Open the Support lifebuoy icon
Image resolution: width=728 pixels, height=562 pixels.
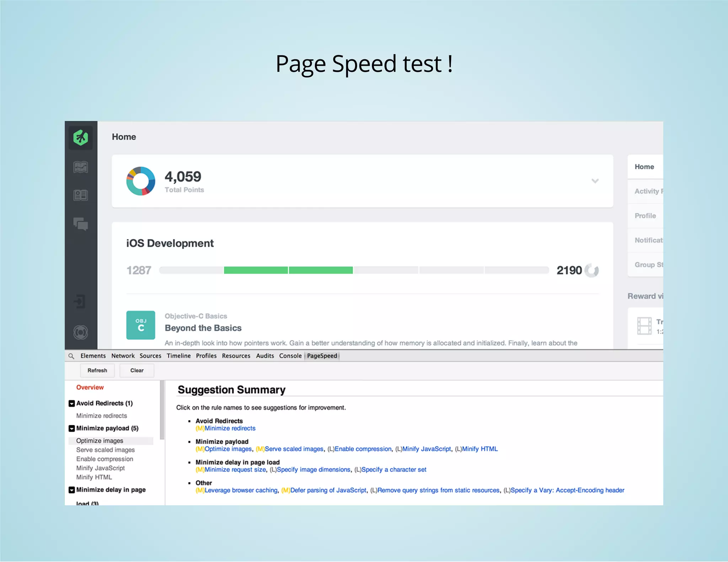[81, 332]
